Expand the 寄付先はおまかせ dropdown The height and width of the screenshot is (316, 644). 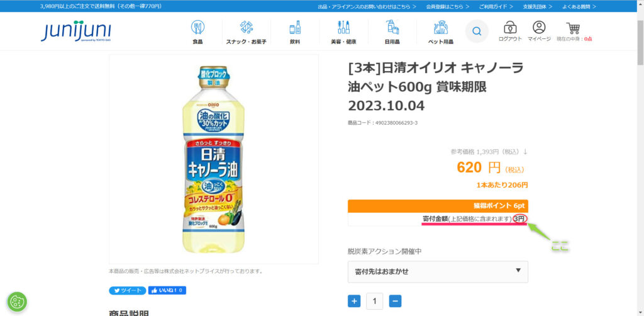pos(438,271)
